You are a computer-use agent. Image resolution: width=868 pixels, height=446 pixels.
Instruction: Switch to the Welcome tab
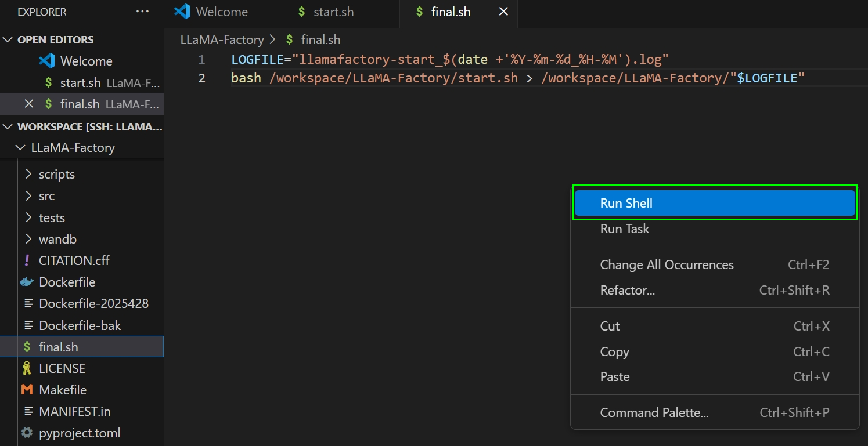(221, 12)
